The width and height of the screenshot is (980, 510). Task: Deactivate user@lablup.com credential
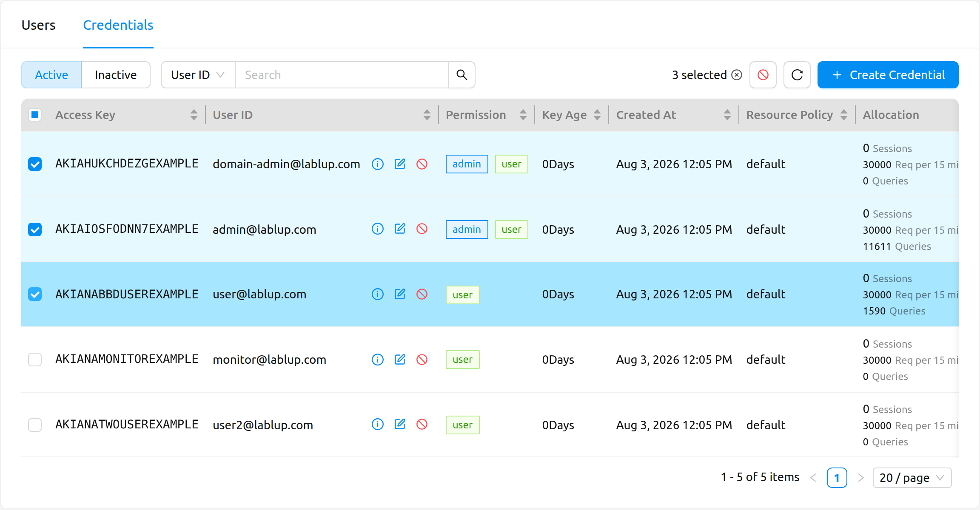422,294
